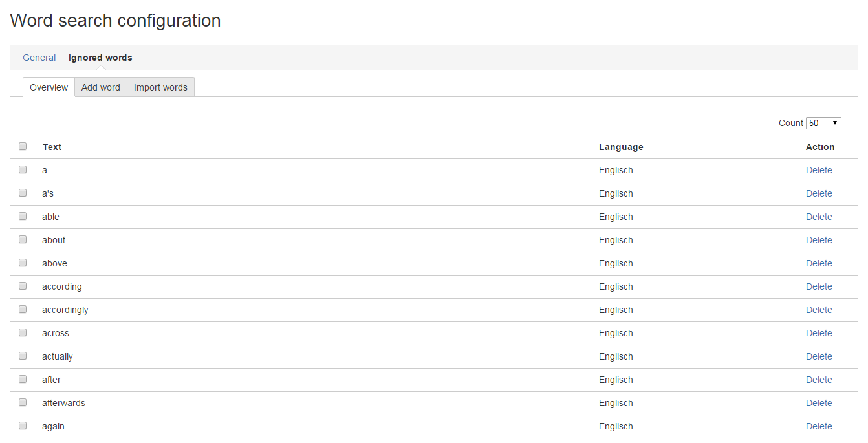Open the General configuration tab
Image resolution: width=868 pixels, height=443 pixels.
[39, 58]
